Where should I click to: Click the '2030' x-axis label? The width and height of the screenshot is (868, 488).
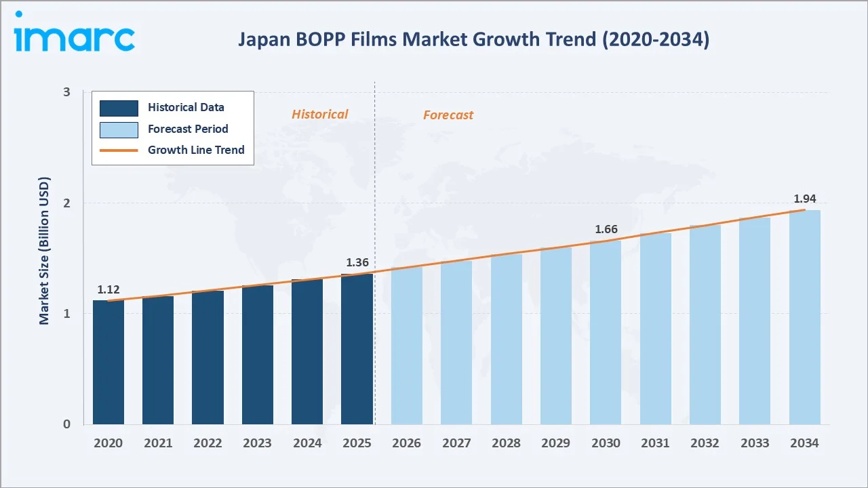click(x=606, y=443)
